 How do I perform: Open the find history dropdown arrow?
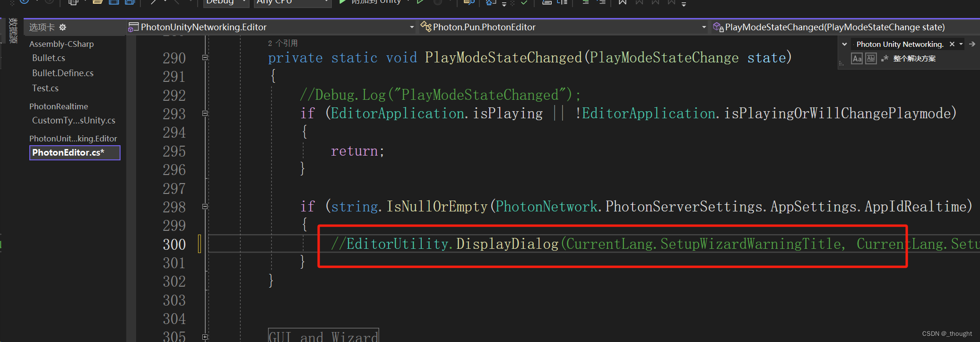tap(961, 44)
